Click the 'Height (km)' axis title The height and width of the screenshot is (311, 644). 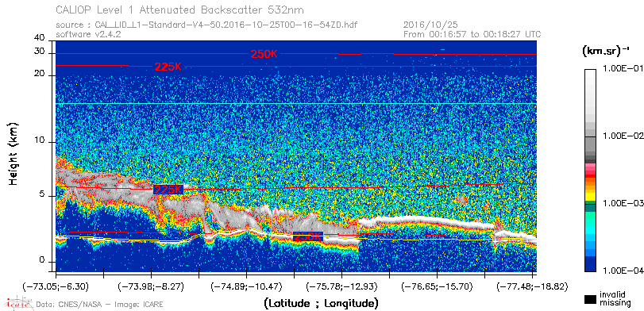(13, 153)
